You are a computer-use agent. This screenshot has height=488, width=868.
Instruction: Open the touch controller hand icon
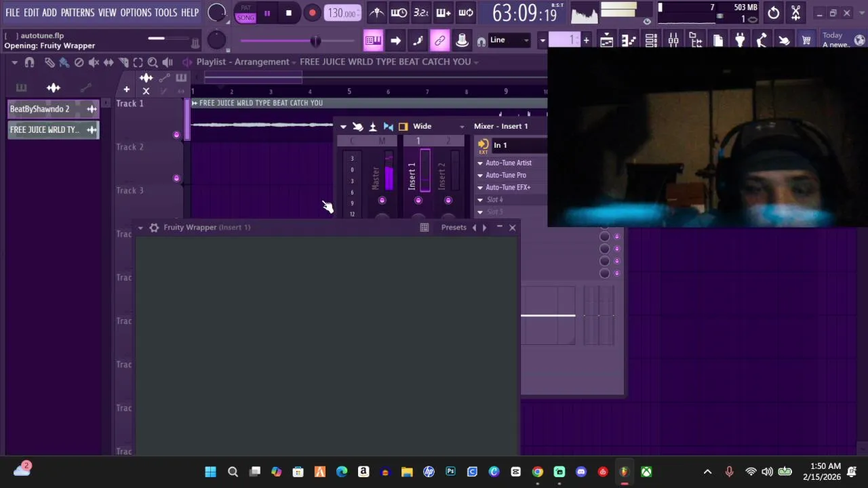[x=784, y=41]
